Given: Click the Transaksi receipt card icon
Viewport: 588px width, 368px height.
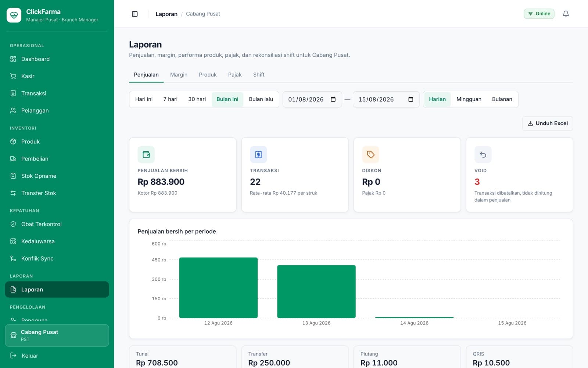Looking at the screenshot, I should coord(258,155).
